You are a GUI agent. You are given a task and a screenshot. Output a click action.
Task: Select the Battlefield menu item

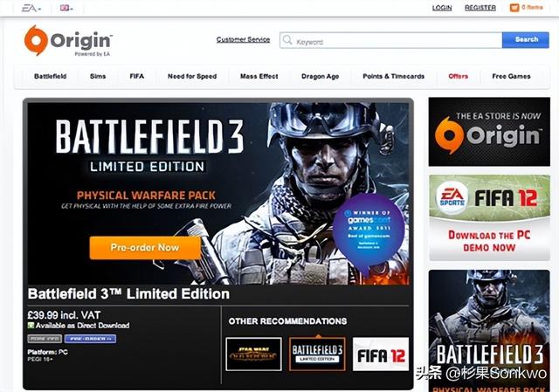(x=51, y=76)
